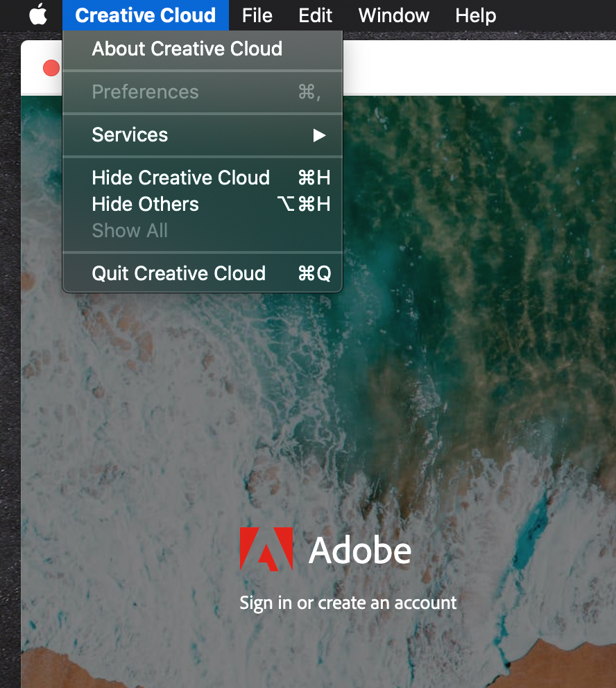This screenshot has width=616, height=688.
Task: Choose Hide Creative Cloud
Action: pyautogui.click(x=180, y=178)
